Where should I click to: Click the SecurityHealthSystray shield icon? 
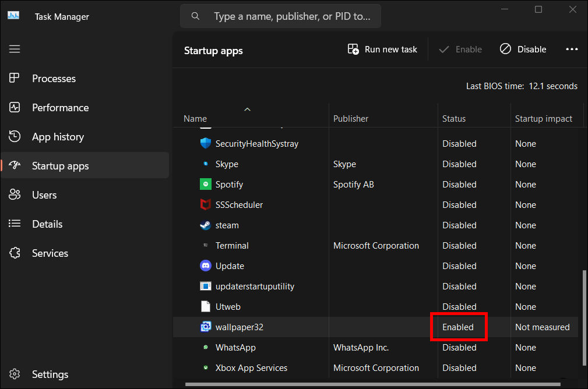pos(206,143)
